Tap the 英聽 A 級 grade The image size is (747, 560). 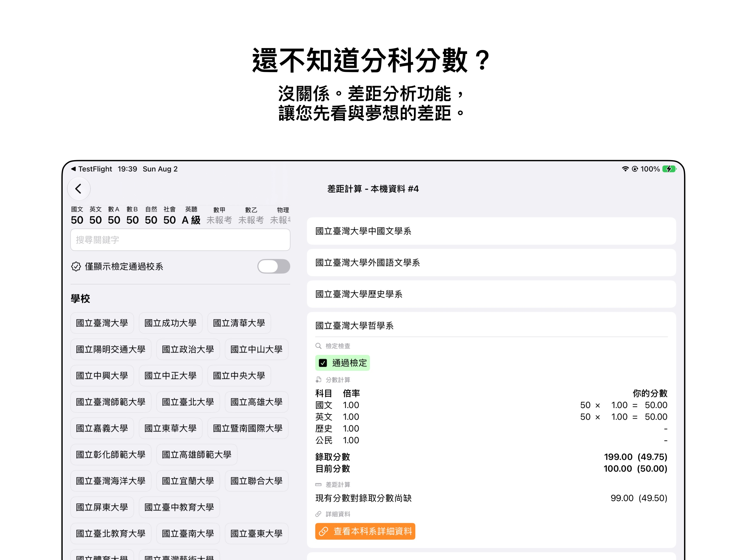191,220
